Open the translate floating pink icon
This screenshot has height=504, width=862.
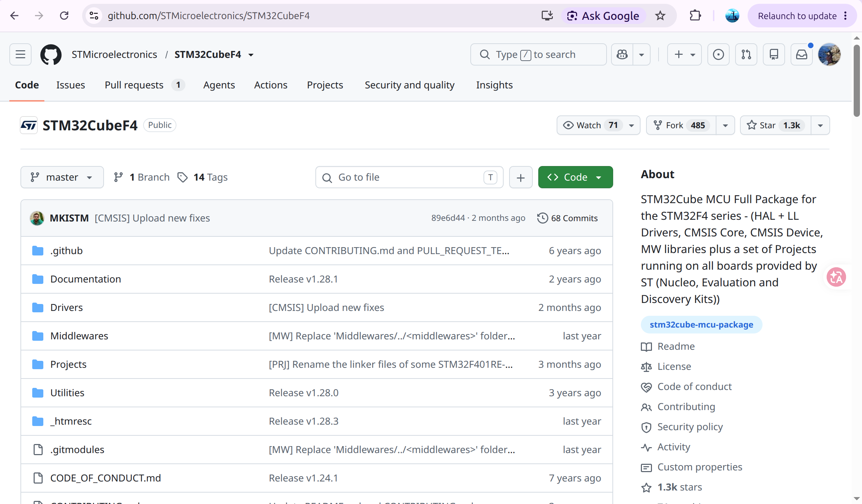836,277
